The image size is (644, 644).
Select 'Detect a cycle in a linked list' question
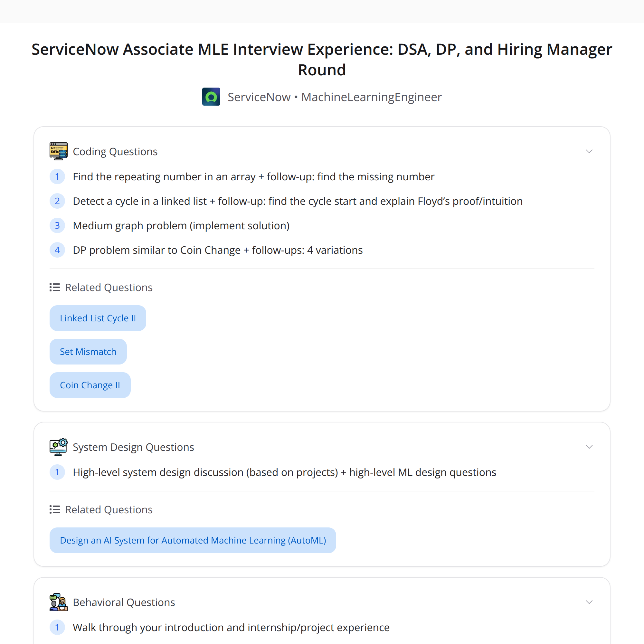point(298,201)
